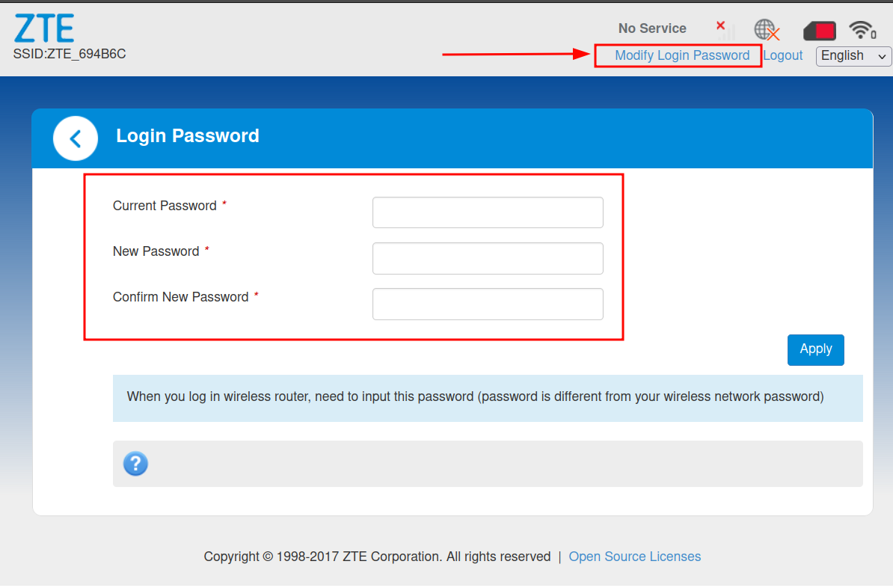Image resolution: width=893 pixels, height=588 pixels.
Task: Click the New Password input field
Action: (x=487, y=258)
